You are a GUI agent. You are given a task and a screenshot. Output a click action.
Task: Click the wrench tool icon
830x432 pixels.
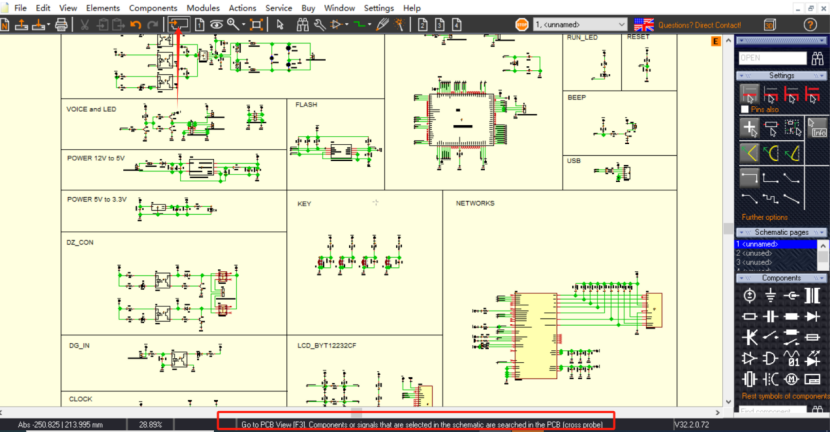[319, 24]
